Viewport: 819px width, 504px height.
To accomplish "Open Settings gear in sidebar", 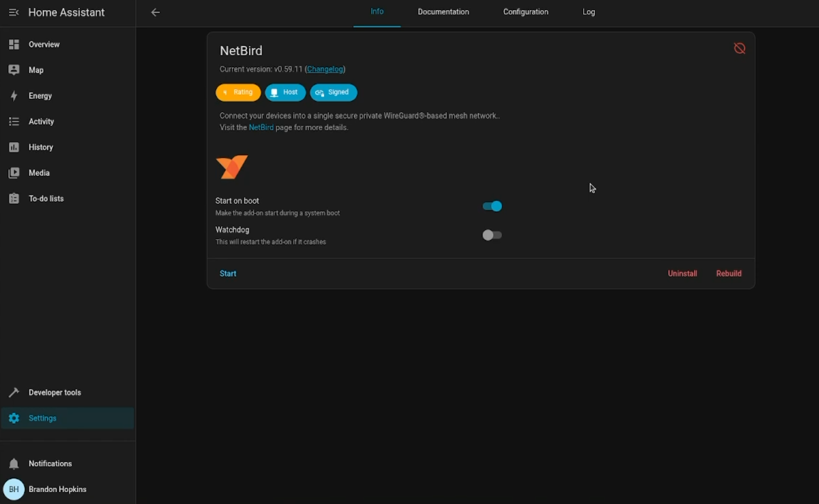I will click(14, 418).
